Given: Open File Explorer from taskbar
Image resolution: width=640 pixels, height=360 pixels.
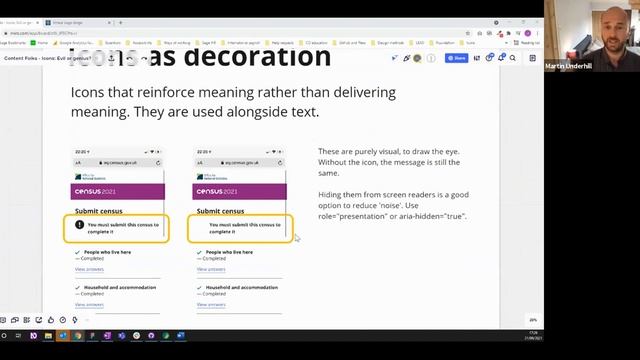Looking at the screenshot, I should [48, 336].
